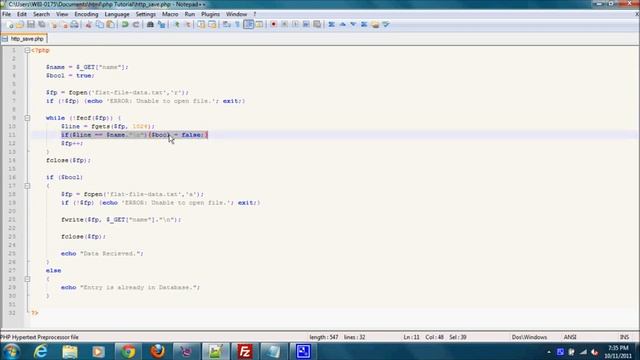Select the http_save.php tab
The width and height of the screenshot is (640, 360).
[x=24, y=39]
